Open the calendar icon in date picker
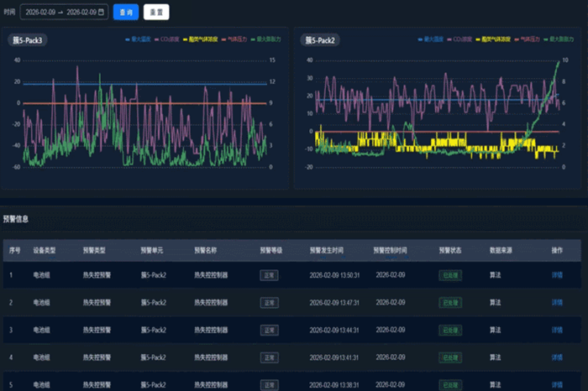 tap(102, 13)
